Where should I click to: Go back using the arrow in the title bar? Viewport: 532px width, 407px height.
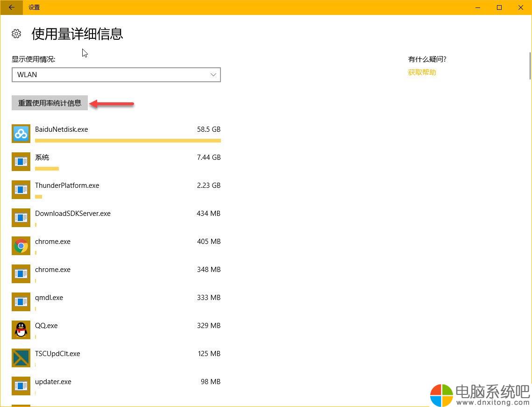tap(12, 7)
